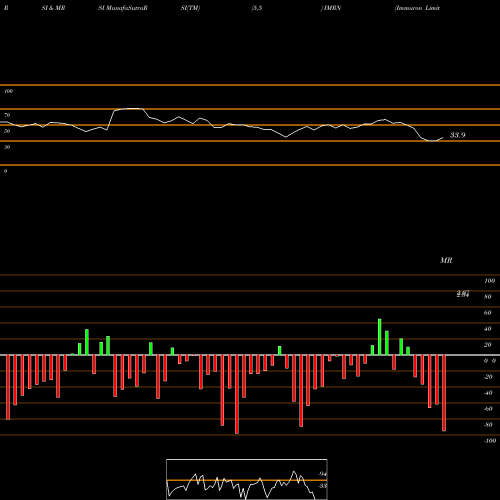Click the RSI axis label 70

point(7,115)
